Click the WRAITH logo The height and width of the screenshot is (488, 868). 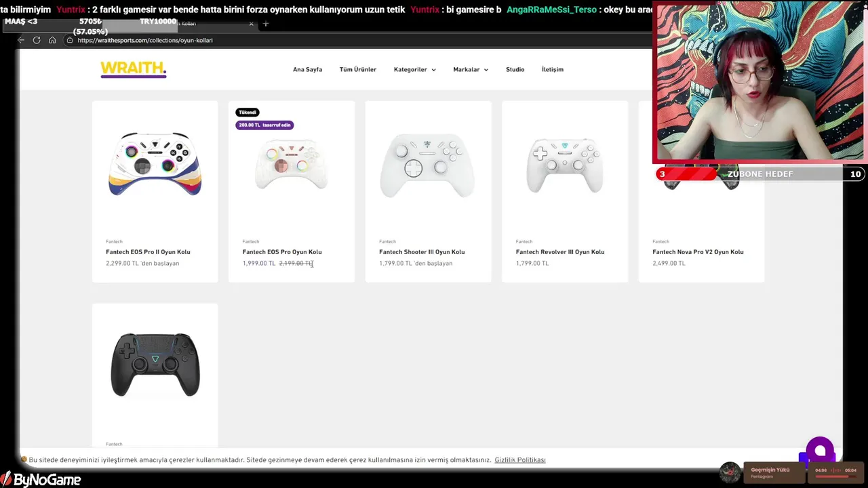134,69
